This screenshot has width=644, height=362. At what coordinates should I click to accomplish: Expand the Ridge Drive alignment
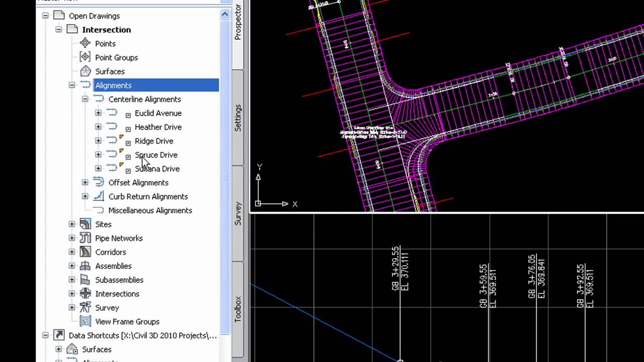click(x=98, y=141)
